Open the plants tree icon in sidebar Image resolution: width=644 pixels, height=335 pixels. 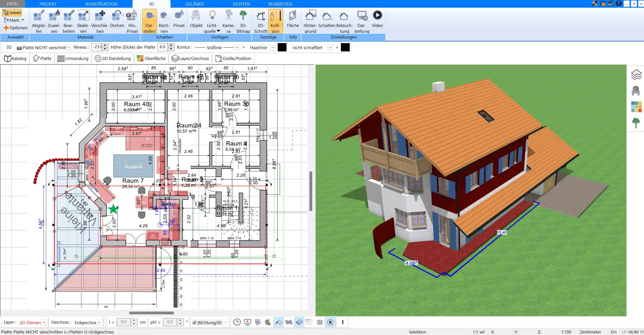pos(636,123)
